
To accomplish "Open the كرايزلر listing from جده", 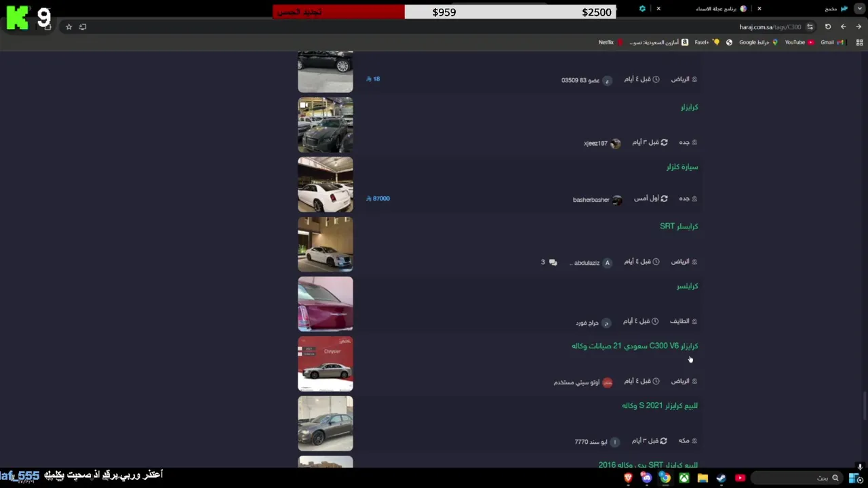I will (x=689, y=107).
